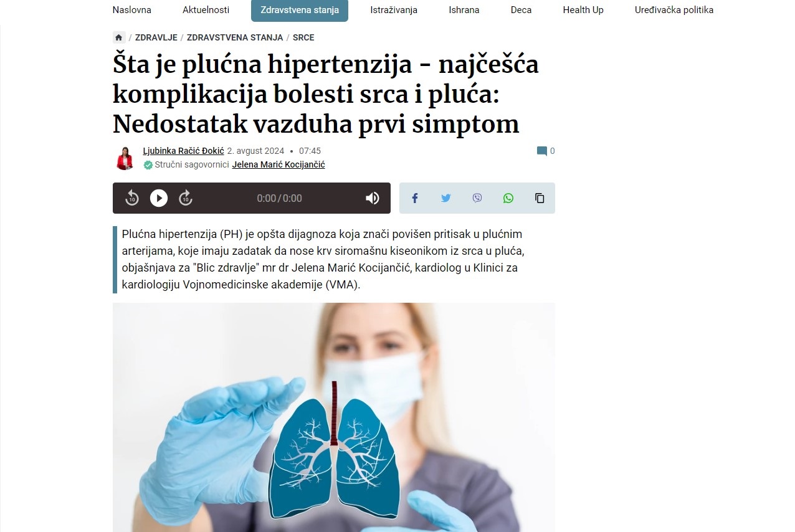The image size is (795, 532).
Task: Open author Ljubinka Račić Đokić link
Action: tap(183, 151)
